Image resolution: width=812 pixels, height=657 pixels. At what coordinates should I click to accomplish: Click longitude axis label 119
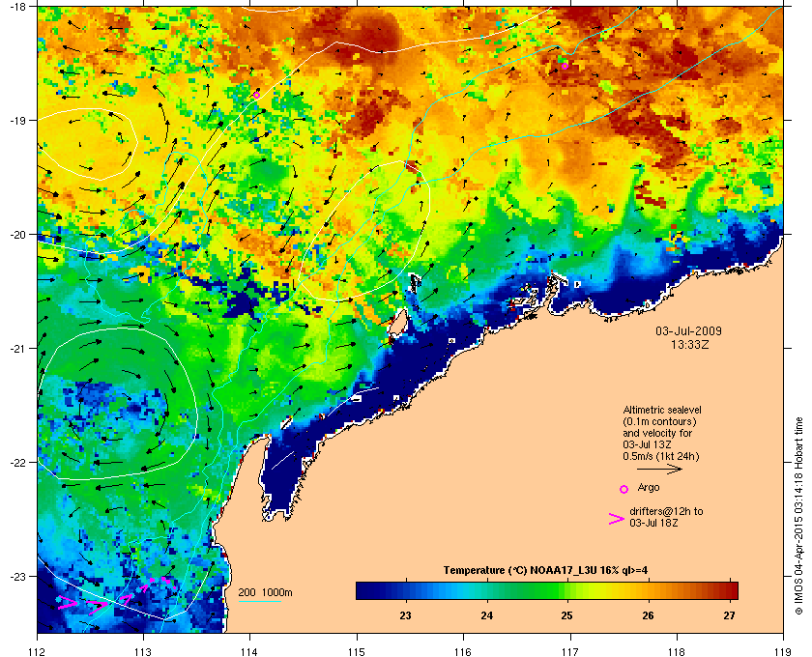(784, 652)
